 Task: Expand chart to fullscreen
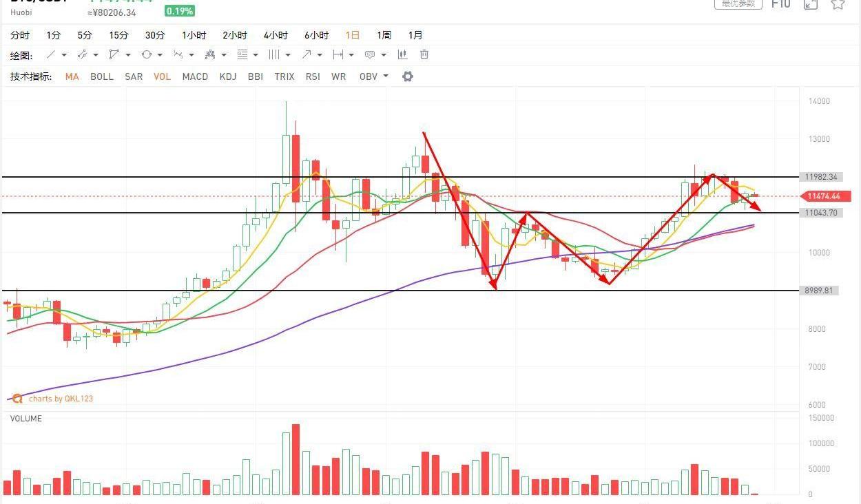pos(811,4)
